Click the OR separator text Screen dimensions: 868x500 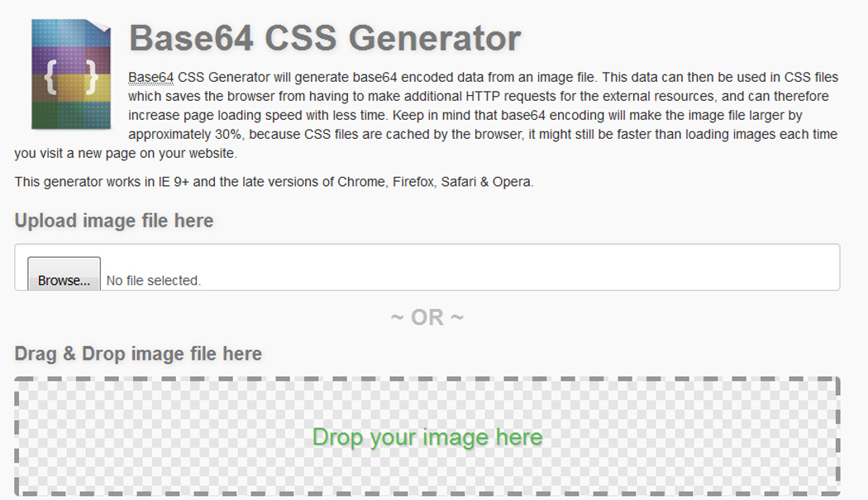tap(427, 316)
